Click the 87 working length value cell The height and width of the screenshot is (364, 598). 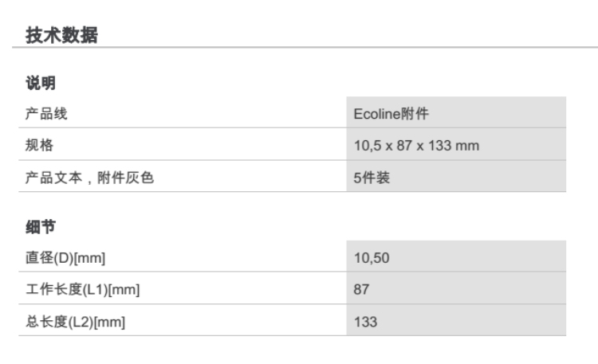tap(362, 290)
